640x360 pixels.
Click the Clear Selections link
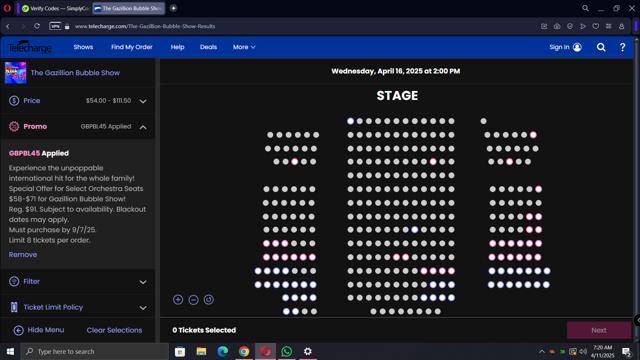[x=114, y=330]
